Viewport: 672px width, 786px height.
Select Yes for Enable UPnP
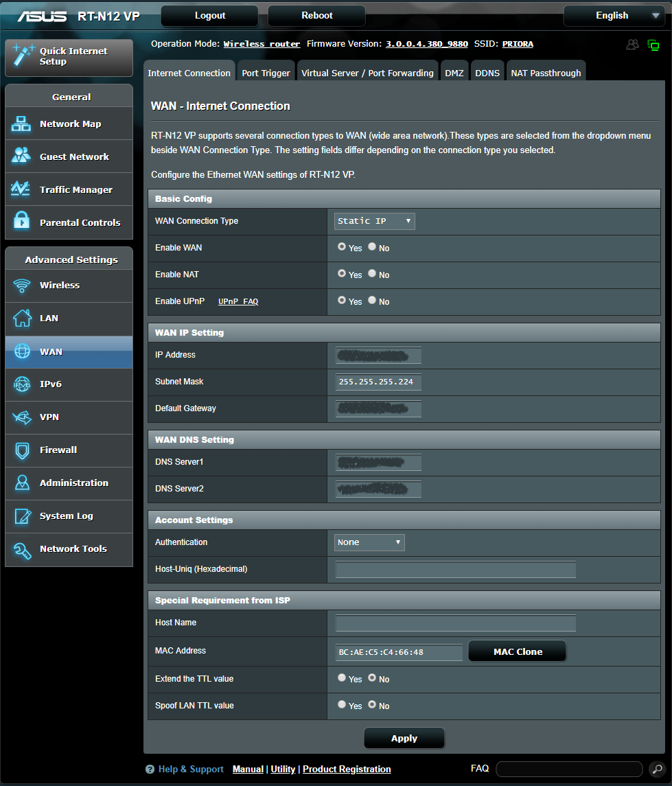click(x=342, y=300)
